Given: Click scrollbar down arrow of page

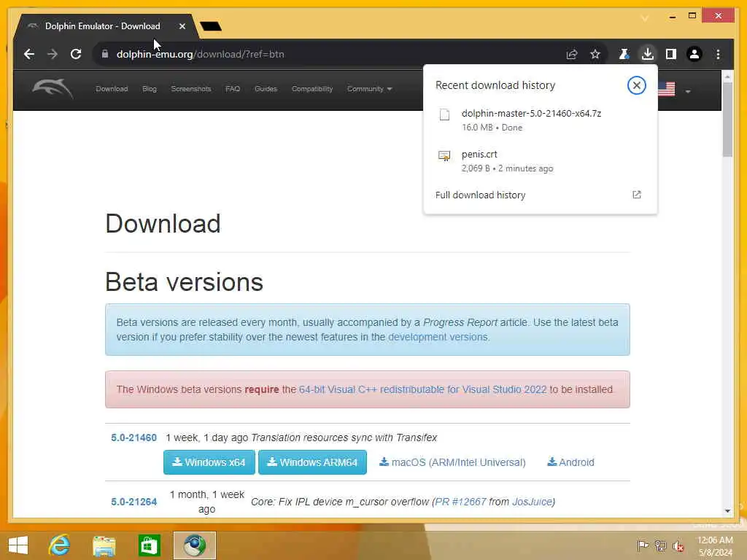Looking at the screenshot, I should click(x=727, y=511).
